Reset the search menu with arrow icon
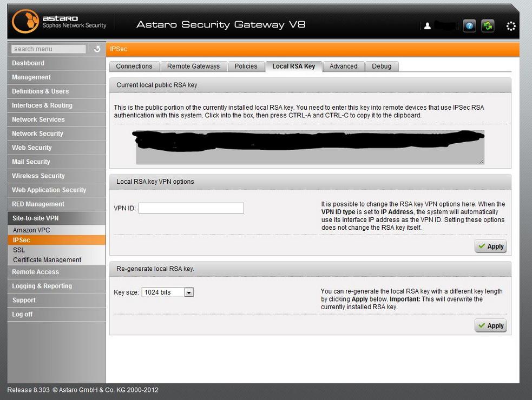The image size is (532, 400). (97, 49)
